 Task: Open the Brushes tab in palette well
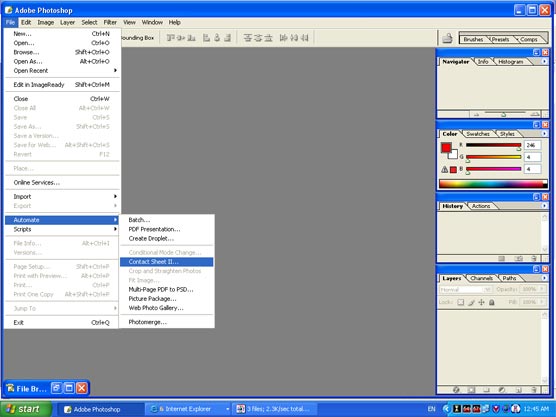(473, 39)
